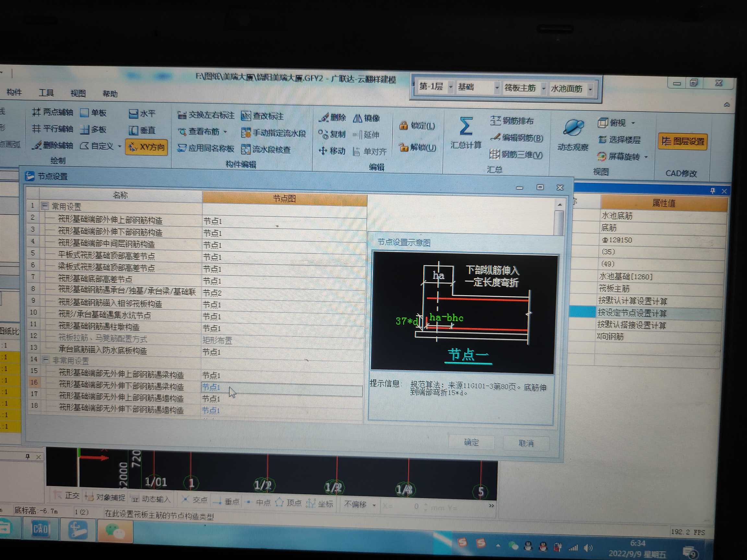Toggle 垂点 snap option

click(227, 501)
